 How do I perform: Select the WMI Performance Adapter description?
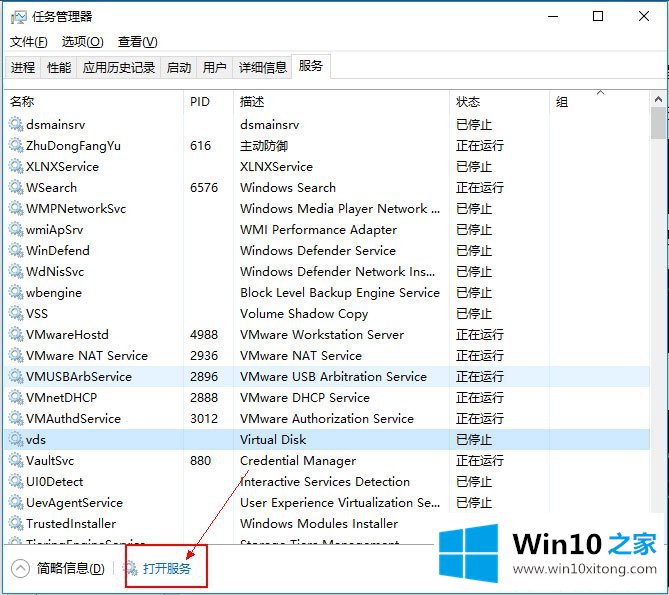(318, 229)
